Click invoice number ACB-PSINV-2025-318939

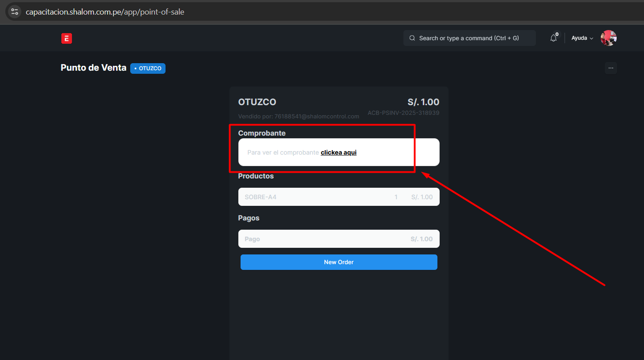pos(403,113)
